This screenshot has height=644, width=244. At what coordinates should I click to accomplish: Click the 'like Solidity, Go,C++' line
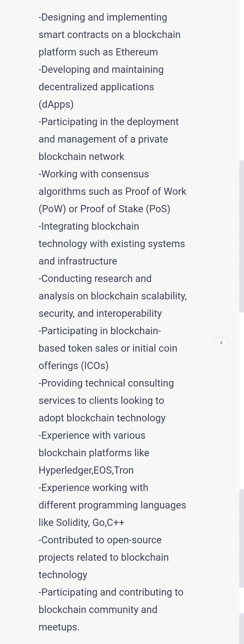point(81,523)
